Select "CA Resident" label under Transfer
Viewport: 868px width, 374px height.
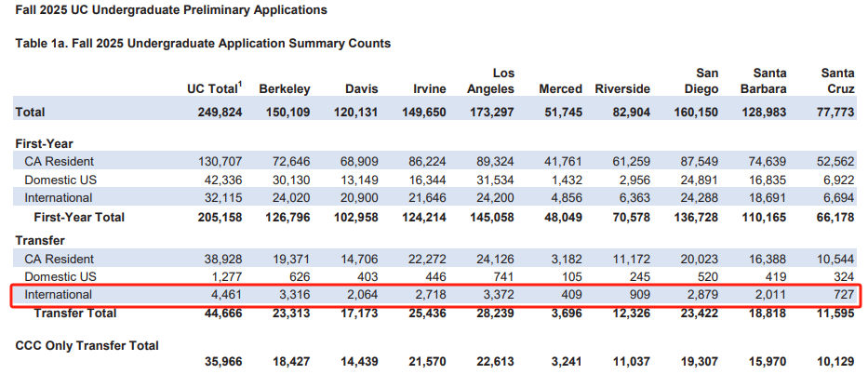coord(60,259)
